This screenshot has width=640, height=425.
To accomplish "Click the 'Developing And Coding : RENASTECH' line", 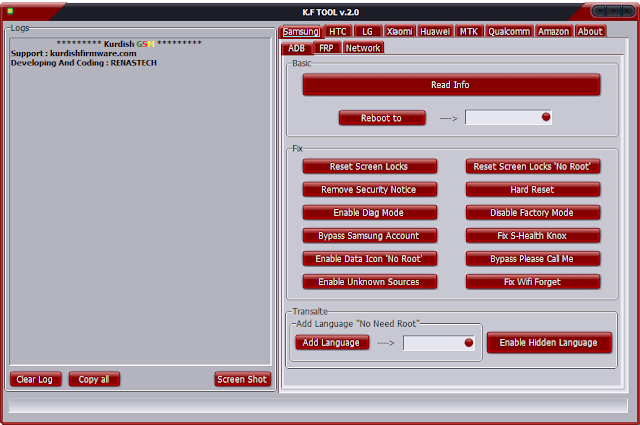I will click(x=84, y=63).
